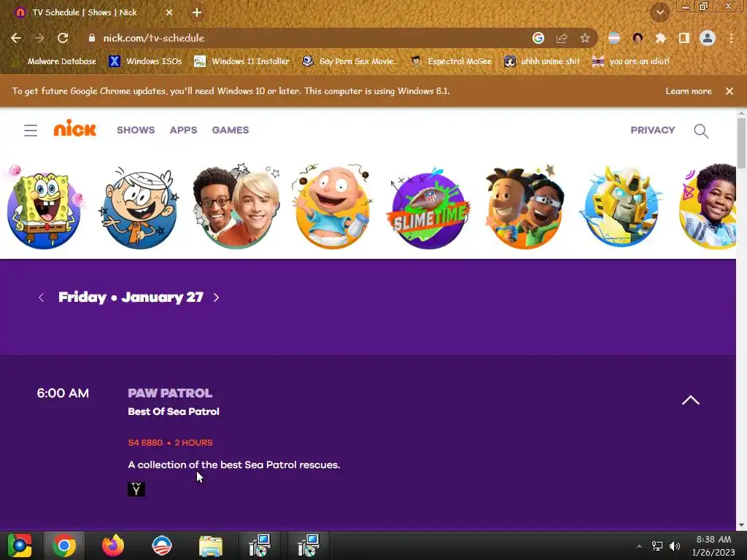Viewport: 747px width, 560px height.
Task: Go to the next schedule day
Action: (x=216, y=297)
